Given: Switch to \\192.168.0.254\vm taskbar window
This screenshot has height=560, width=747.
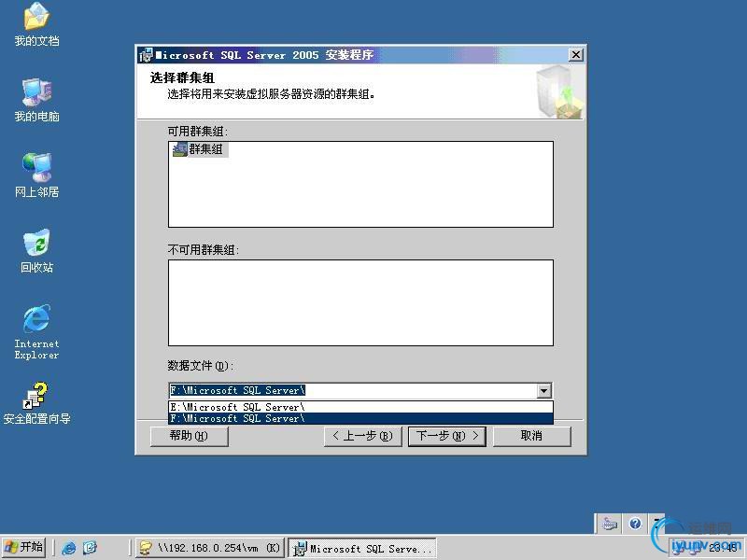Looking at the screenshot, I should point(209,548).
